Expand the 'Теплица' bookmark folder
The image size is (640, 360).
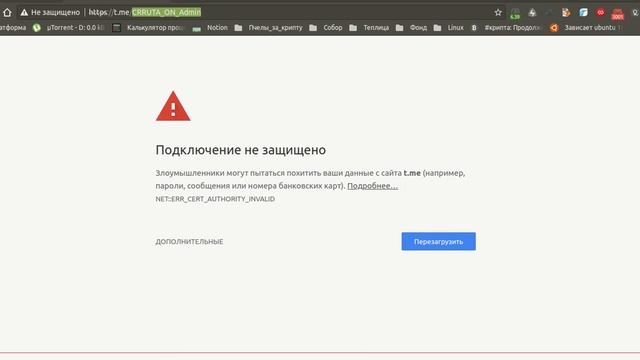[369, 28]
